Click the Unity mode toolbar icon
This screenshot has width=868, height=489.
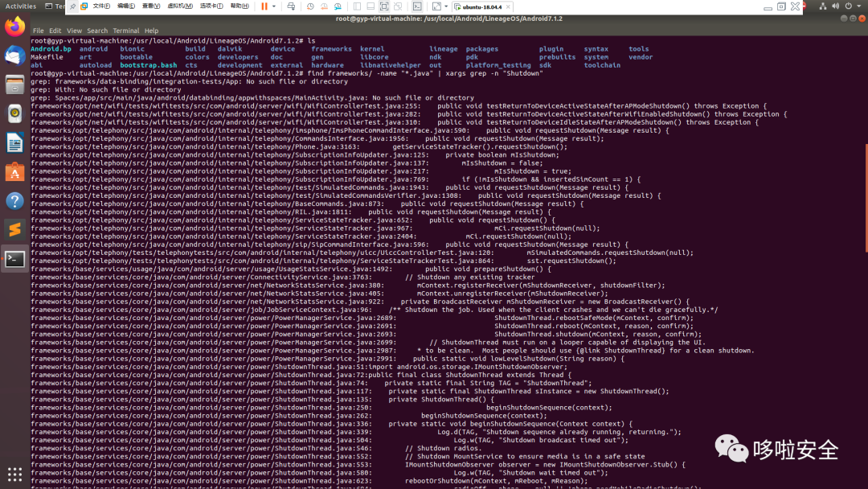tap(398, 6)
